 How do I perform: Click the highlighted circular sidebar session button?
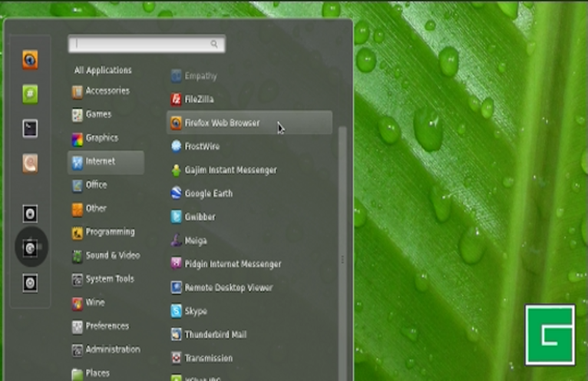[x=30, y=247]
